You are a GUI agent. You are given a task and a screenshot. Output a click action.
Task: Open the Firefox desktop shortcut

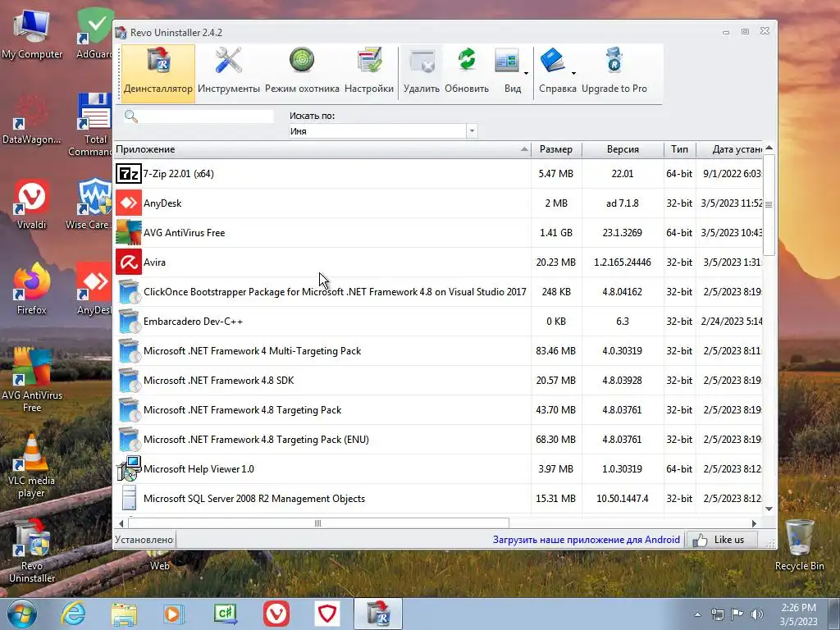[32, 290]
